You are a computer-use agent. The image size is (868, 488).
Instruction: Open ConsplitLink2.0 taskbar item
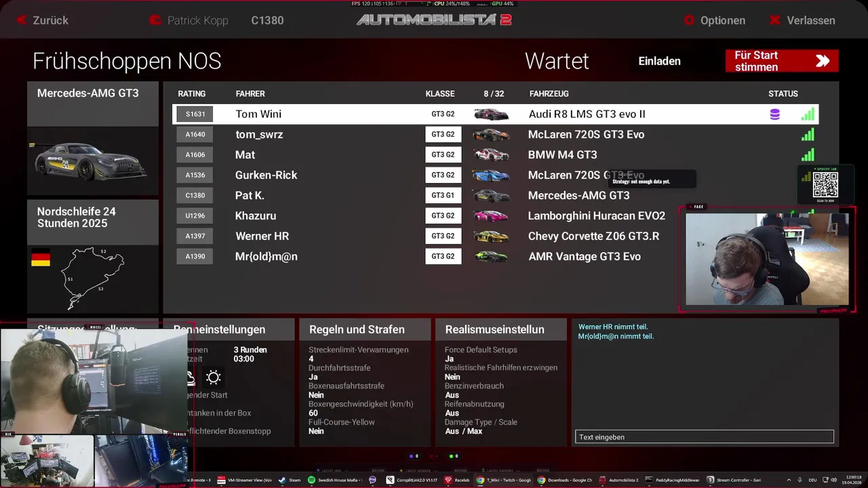pyautogui.click(x=412, y=480)
